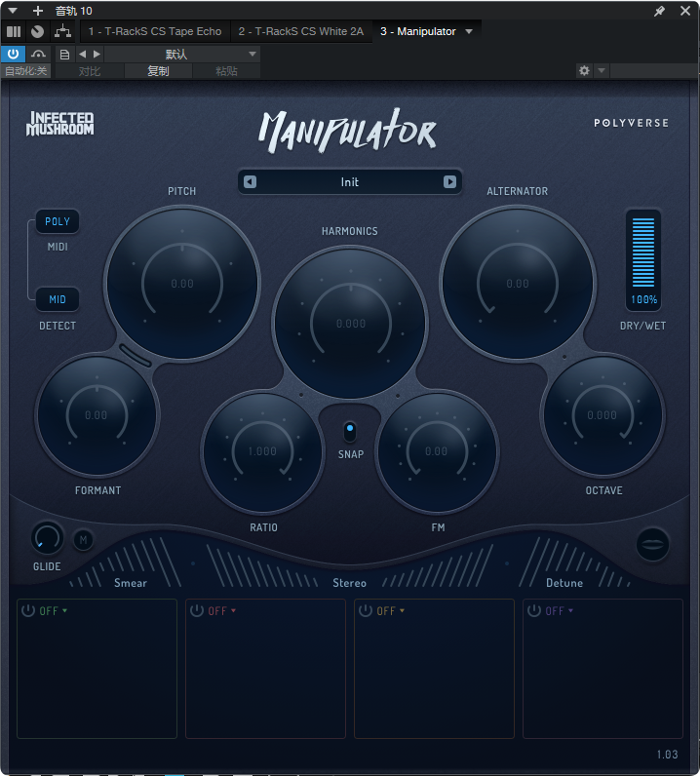Image resolution: width=700 pixels, height=776 pixels.
Task: Go to next host preset arrow
Action: click(x=97, y=54)
